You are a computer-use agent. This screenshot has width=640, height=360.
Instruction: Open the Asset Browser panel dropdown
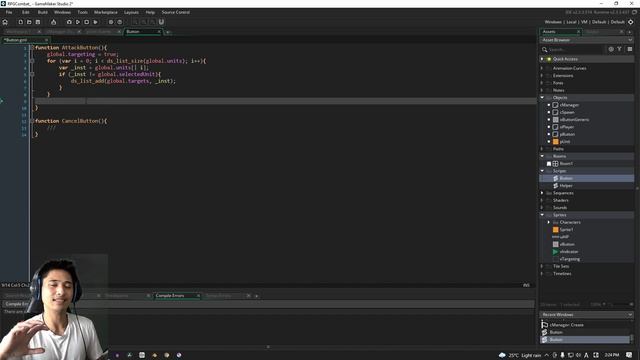630,40
